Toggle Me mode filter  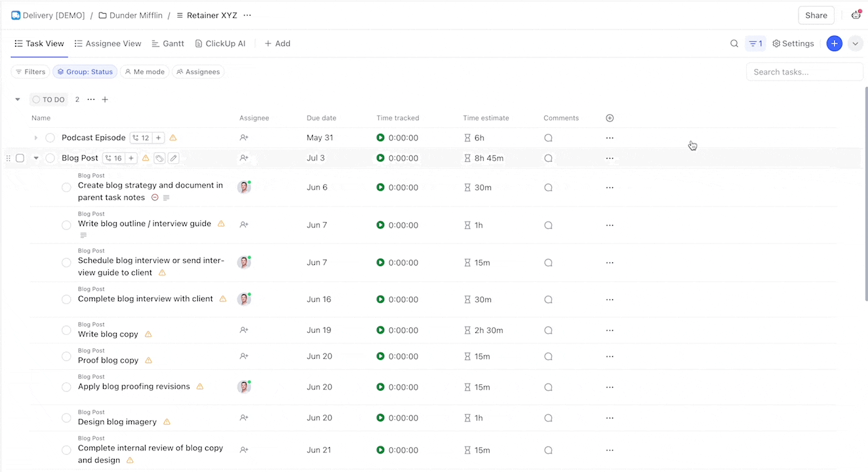pyautogui.click(x=145, y=72)
